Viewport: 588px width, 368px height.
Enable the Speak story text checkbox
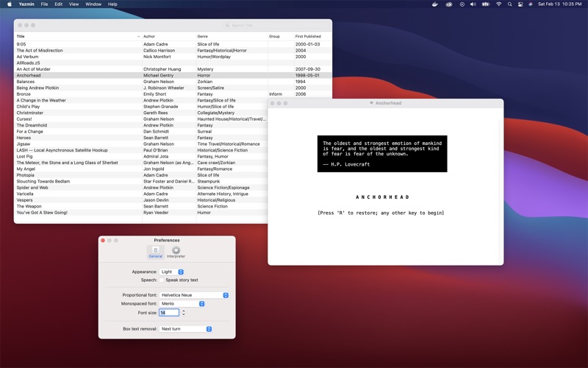click(162, 280)
